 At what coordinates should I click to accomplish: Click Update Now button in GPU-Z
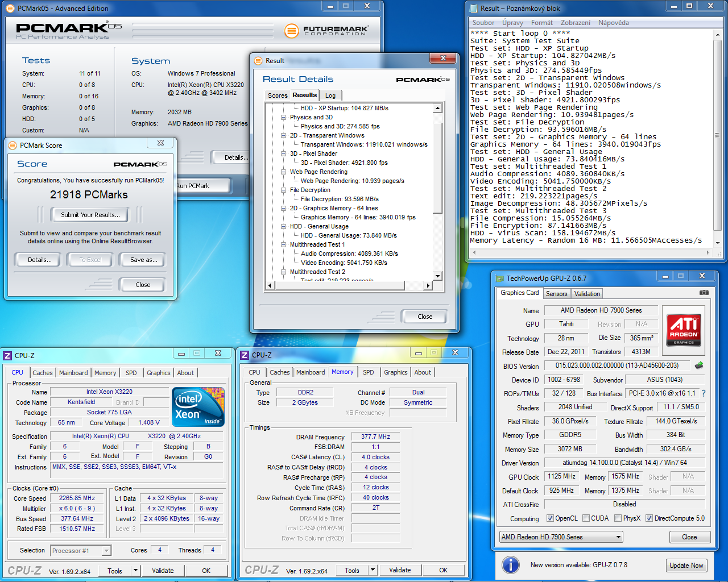click(x=686, y=566)
